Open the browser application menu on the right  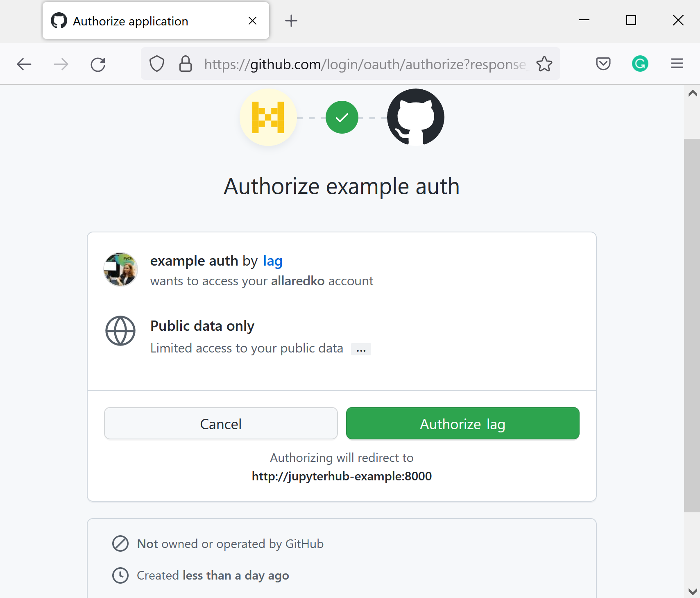[677, 64]
